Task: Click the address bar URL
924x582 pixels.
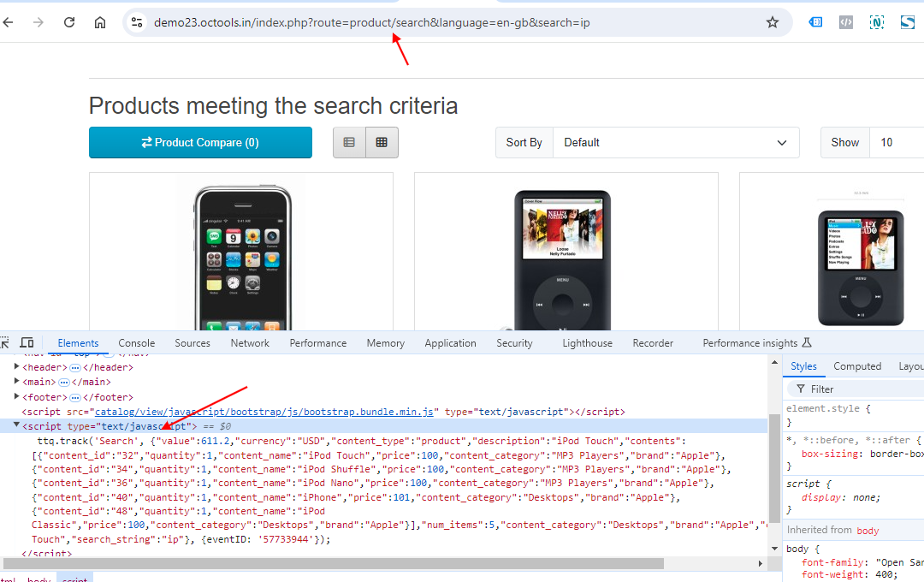Action: point(371,22)
